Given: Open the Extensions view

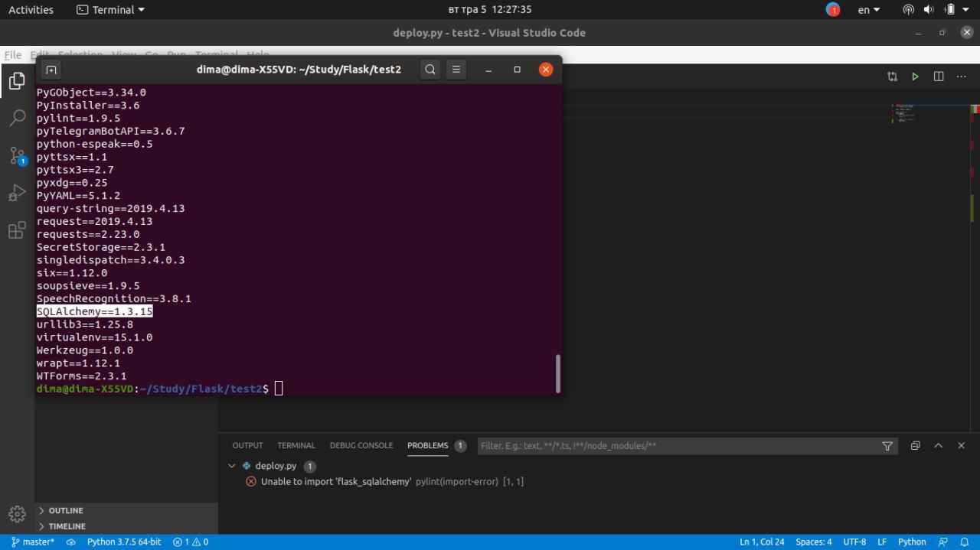Looking at the screenshot, I should 17,230.
